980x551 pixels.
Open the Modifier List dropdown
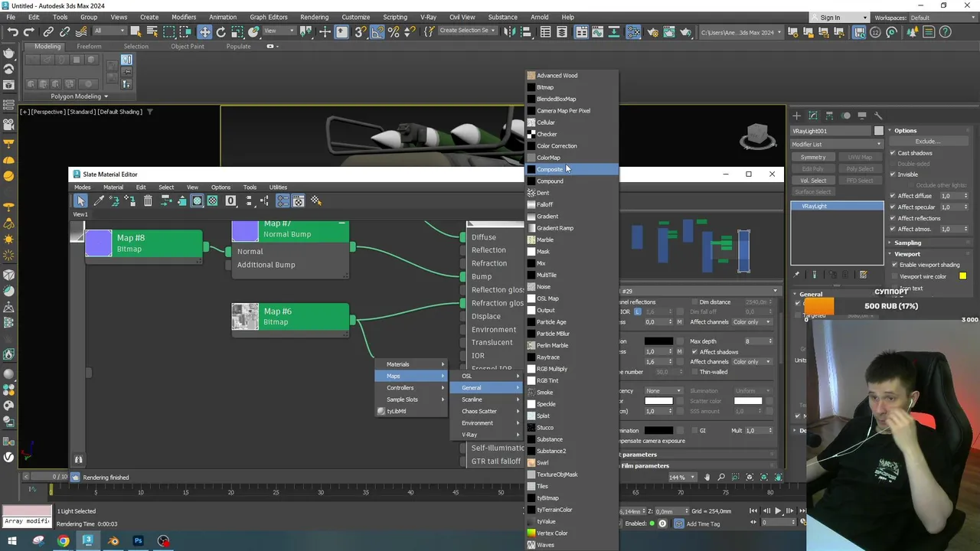pos(836,144)
